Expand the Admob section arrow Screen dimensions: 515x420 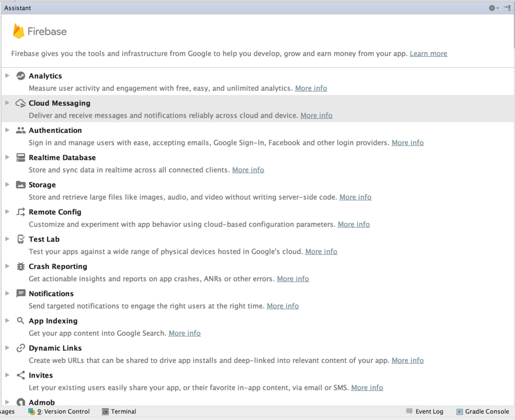[7, 402]
